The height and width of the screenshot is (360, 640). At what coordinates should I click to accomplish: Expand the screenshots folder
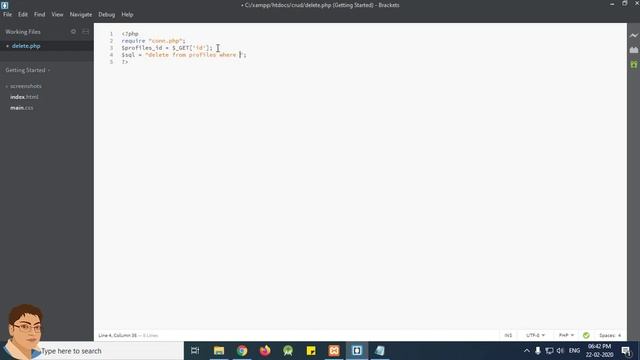[x=25, y=86]
